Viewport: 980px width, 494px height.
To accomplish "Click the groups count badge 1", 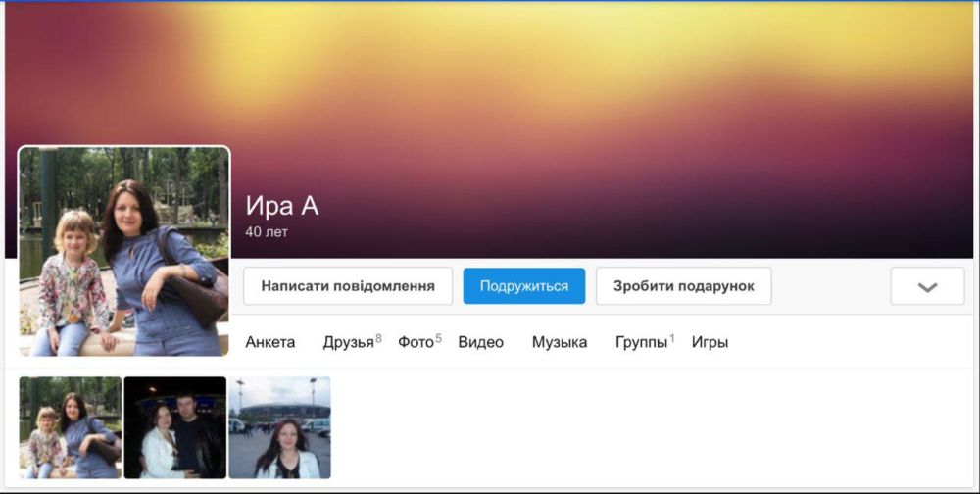I will 672,338.
